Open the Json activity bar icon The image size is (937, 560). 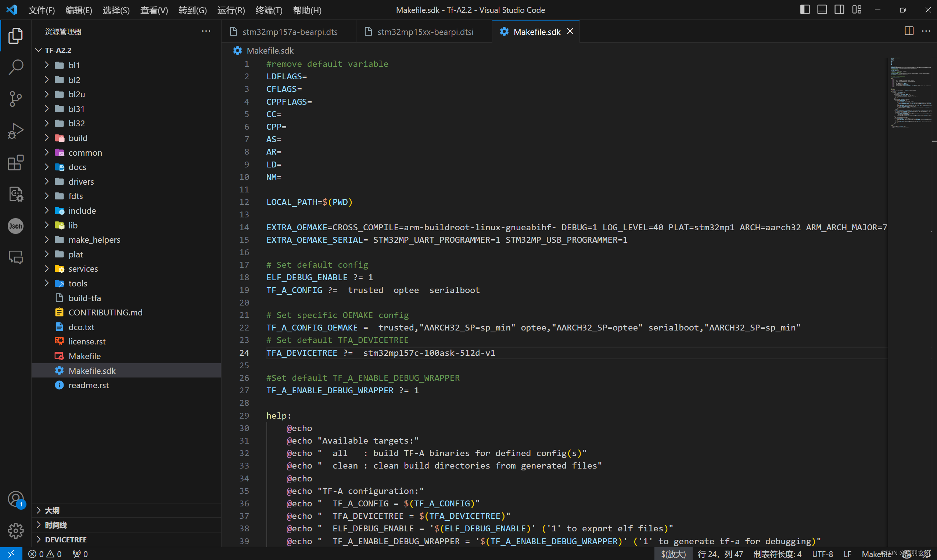(x=15, y=226)
